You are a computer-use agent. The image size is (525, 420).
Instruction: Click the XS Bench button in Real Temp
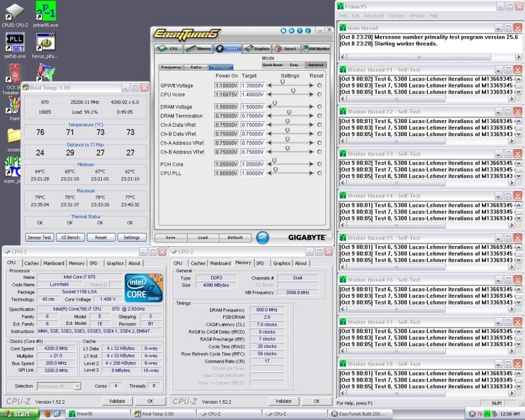(x=71, y=237)
